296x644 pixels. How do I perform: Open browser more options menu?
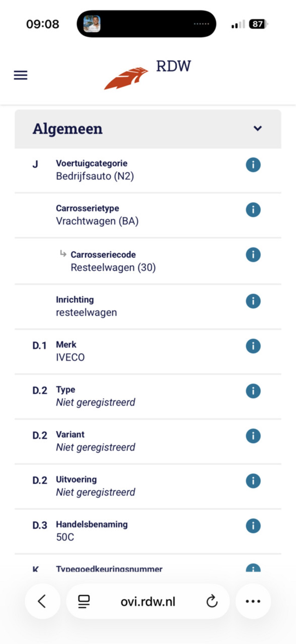[253, 601]
